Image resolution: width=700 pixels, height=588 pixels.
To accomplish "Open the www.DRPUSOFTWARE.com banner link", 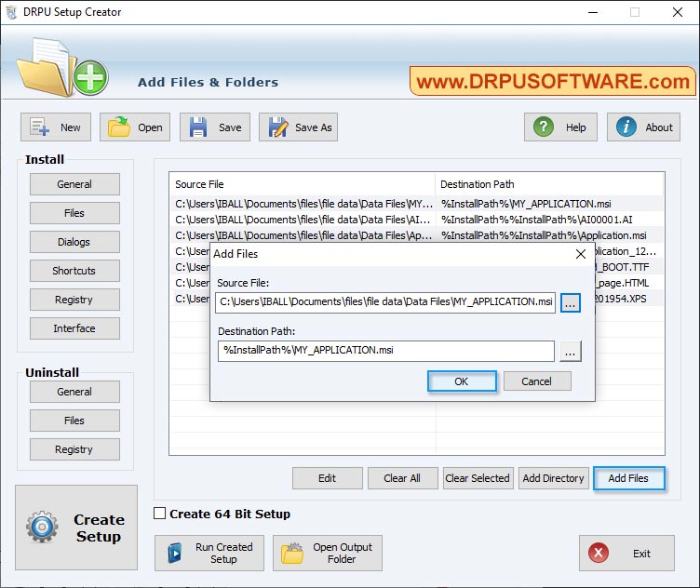I will (553, 82).
